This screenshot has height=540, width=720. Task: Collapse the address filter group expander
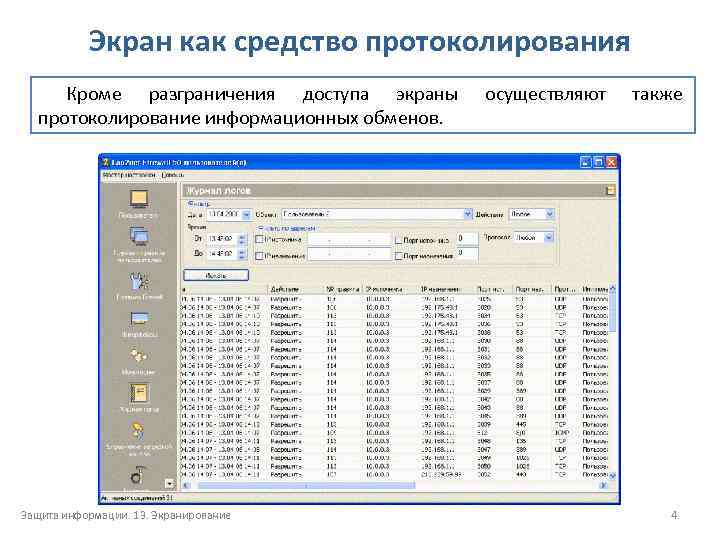pos(260,228)
